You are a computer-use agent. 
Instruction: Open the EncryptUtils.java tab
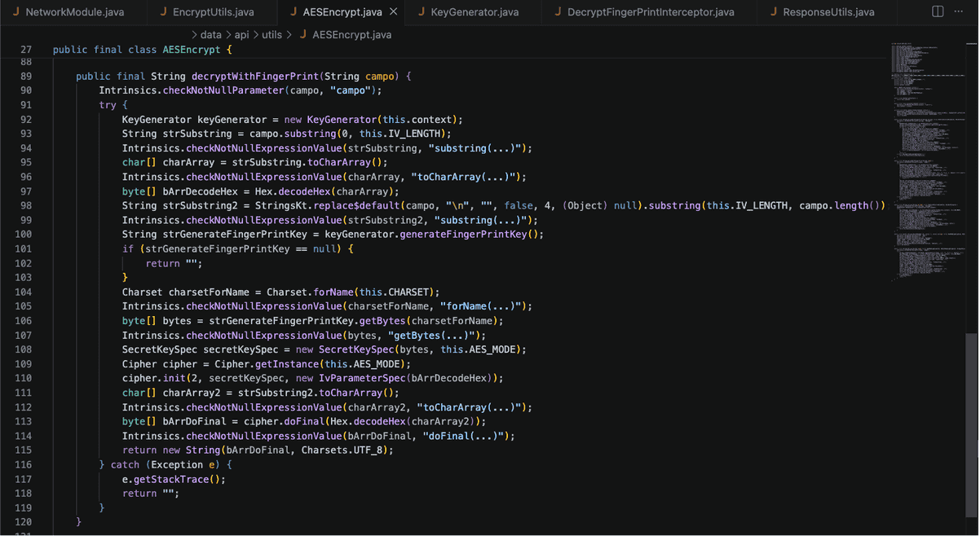pyautogui.click(x=214, y=12)
